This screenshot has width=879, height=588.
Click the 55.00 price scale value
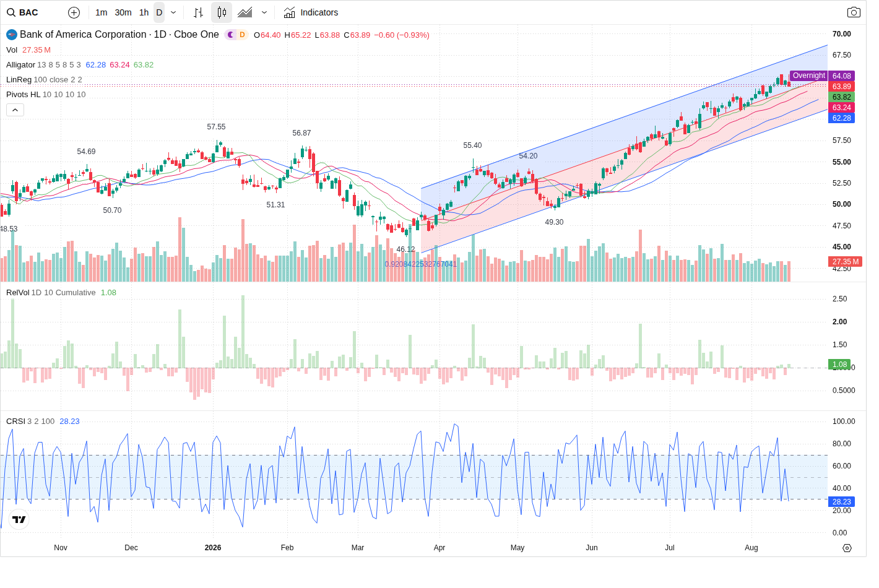tap(842, 162)
